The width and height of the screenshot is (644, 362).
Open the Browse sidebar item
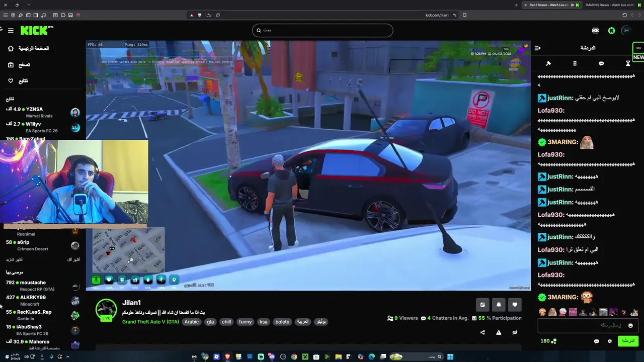[x=19, y=64]
